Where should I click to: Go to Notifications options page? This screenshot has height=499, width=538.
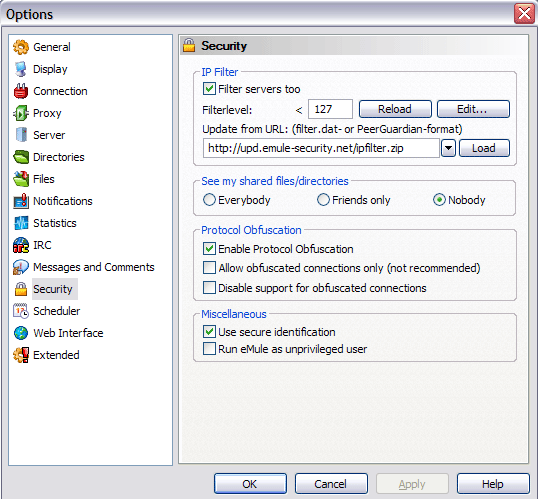63,201
